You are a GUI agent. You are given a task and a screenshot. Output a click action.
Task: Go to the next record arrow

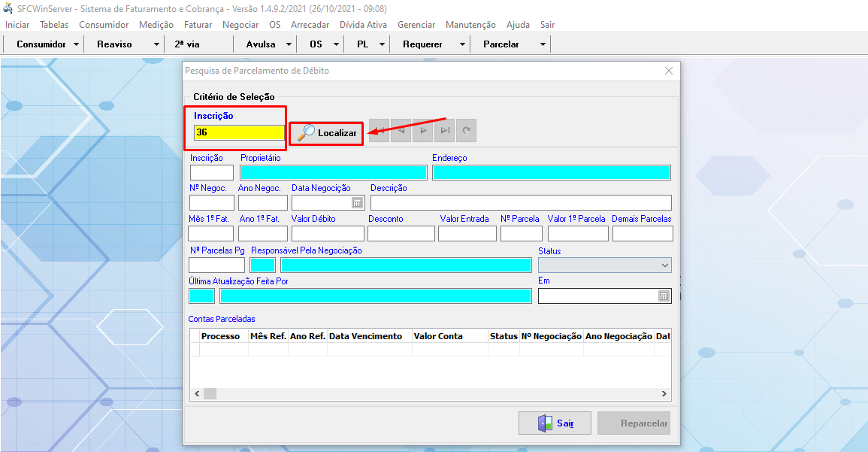(424, 131)
